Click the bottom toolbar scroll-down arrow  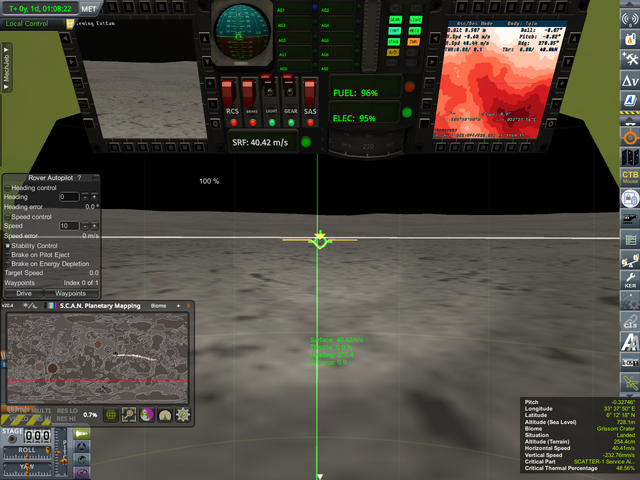630,396
